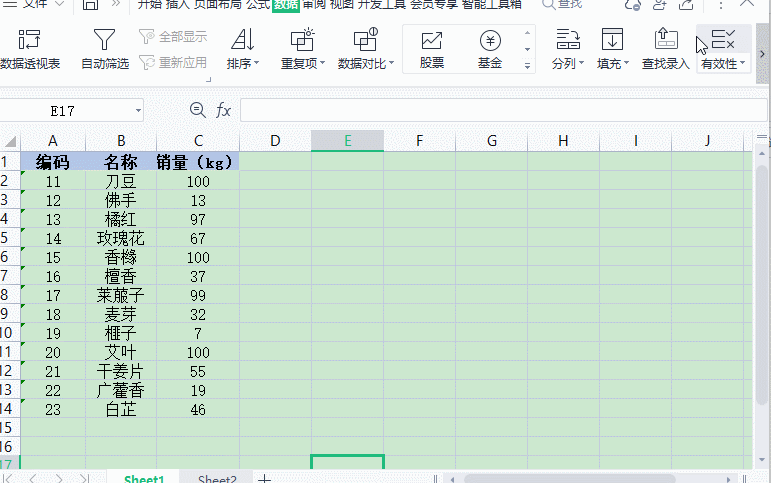Click into the formula bar input

click(x=500, y=110)
